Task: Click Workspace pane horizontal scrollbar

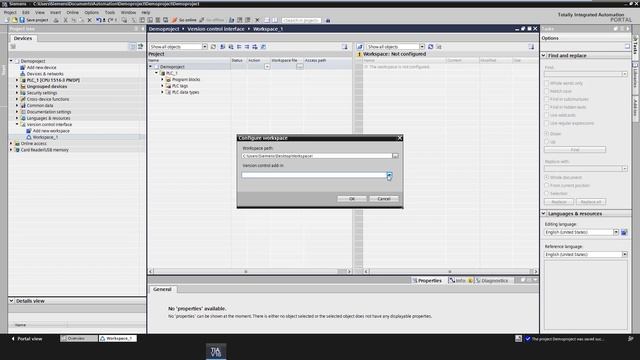Action: tap(451, 271)
